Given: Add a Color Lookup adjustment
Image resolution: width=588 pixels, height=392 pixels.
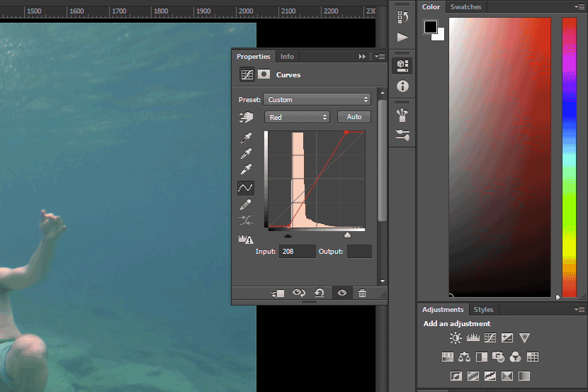Looking at the screenshot, I should (x=533, y=357).
